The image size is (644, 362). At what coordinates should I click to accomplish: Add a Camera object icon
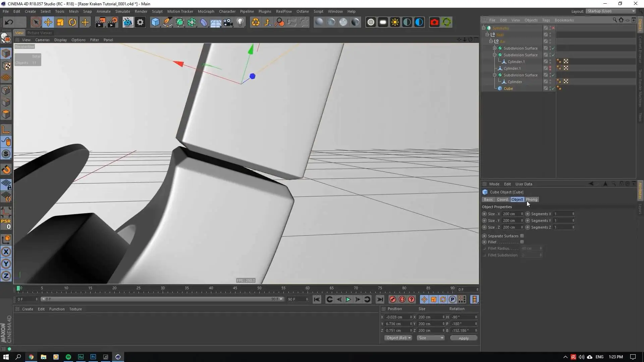point(228,22)
